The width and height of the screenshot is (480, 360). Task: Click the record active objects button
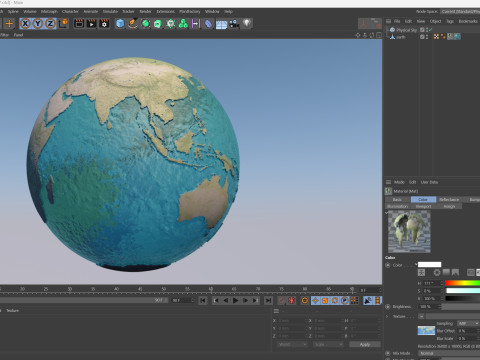point(282,301)
